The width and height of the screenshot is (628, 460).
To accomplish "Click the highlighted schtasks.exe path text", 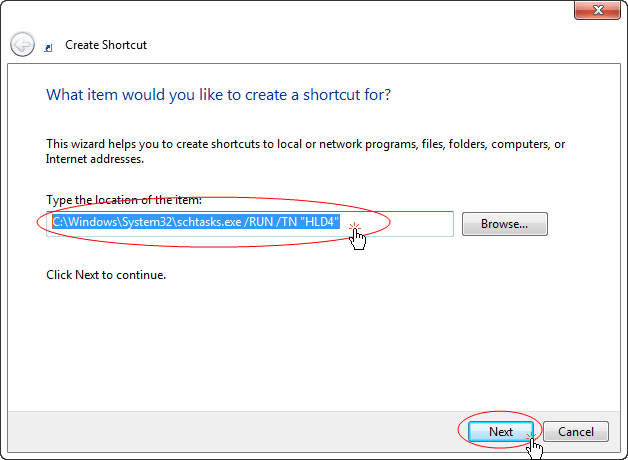I will [x=196, y=221].
